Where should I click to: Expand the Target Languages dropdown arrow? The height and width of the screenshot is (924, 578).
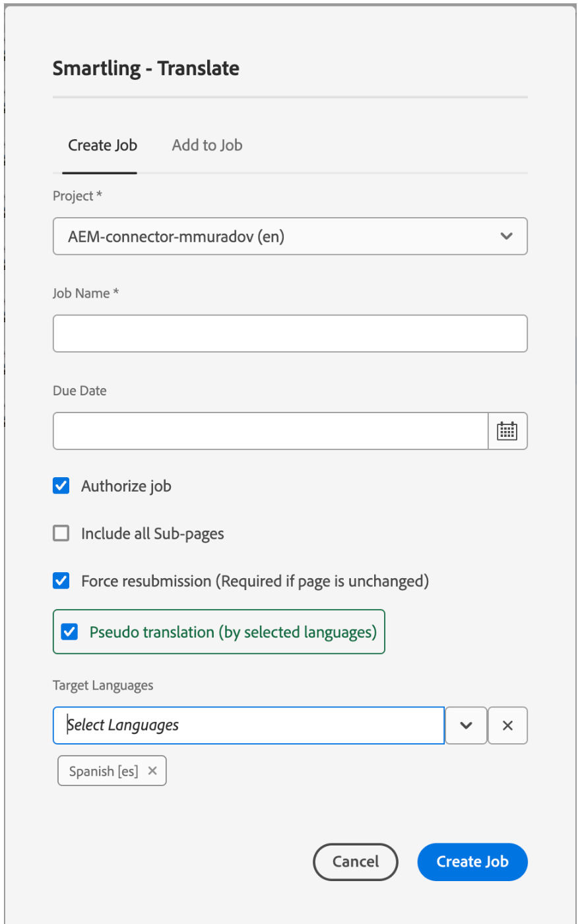(x=466, y=725)
